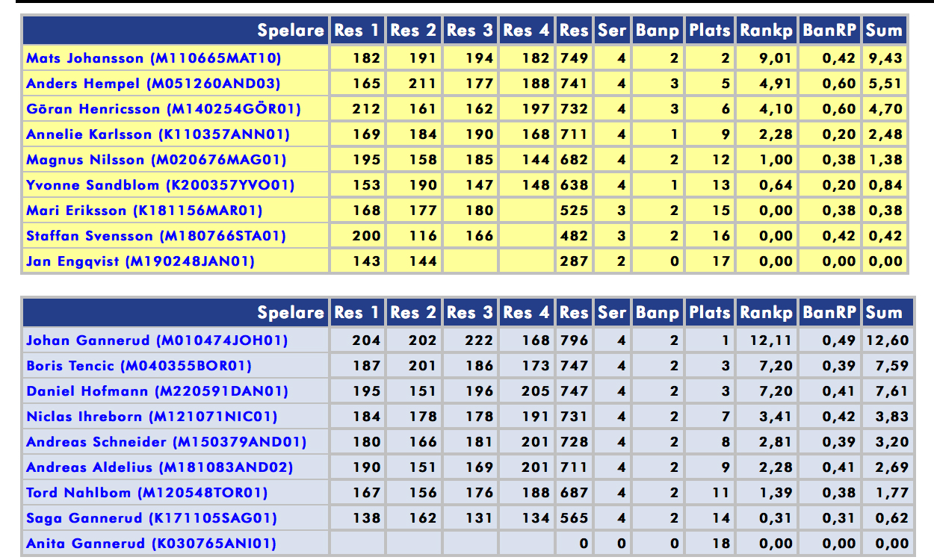Select Niclas Ihreborn player link
The height and width of the screenshot is (560, 934).
pos(152,417)
